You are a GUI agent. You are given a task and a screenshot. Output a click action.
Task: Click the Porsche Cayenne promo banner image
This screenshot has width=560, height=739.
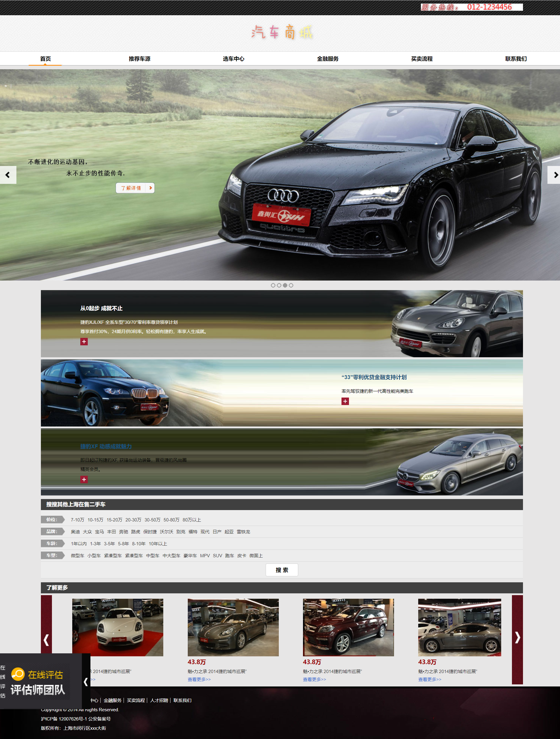pos(282,324)
